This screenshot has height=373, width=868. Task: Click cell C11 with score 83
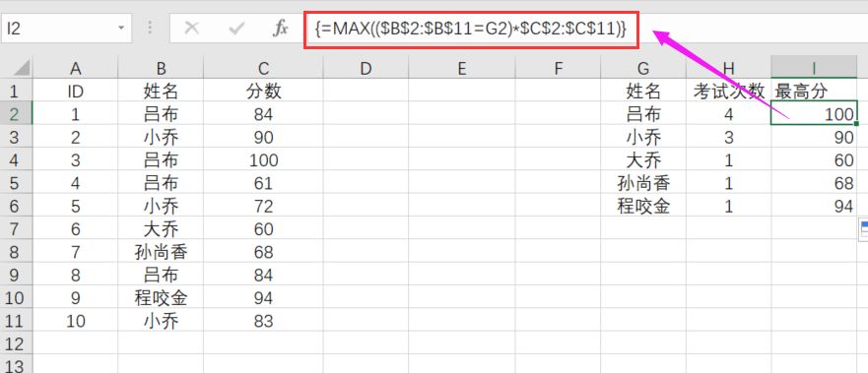point(263,320)
